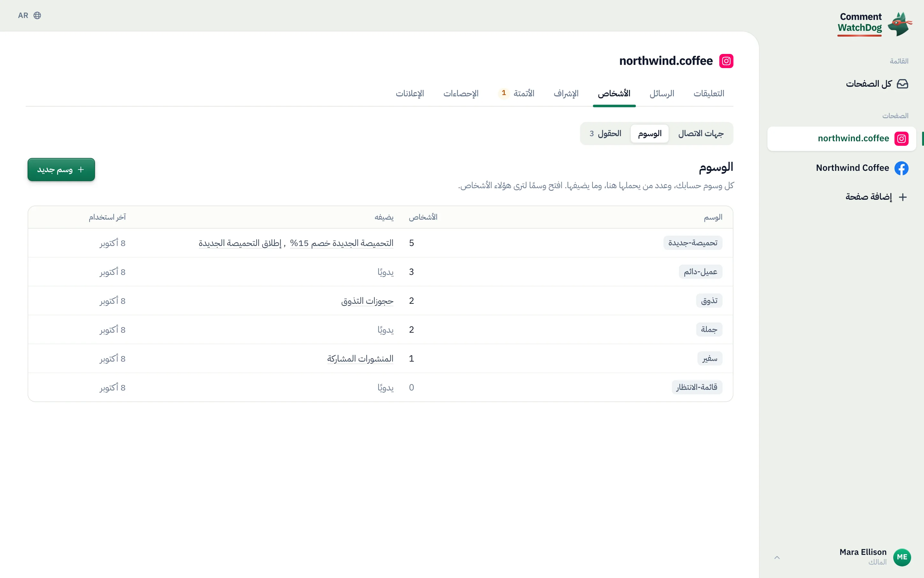Open the الأتمتة tab
The image size is (924, 578).
pyautogui.click(x=516, y=93)
